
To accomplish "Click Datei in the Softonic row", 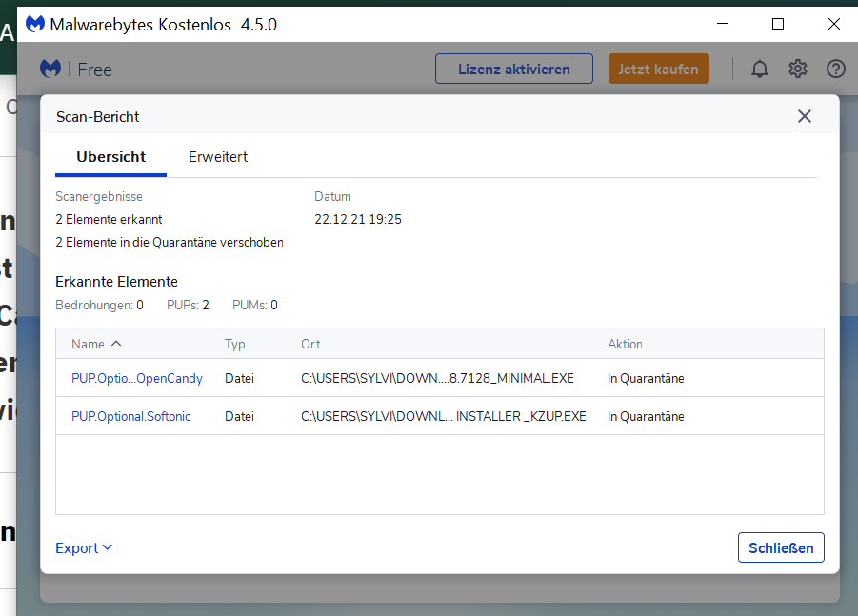I will coord(239,416).
